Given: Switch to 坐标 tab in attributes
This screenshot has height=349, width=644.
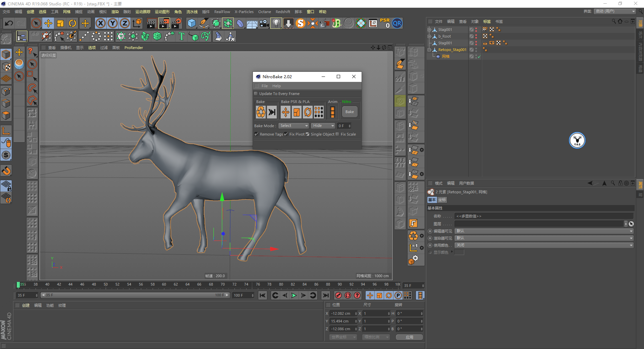Looking at the screenshot, I should coord(442,200).
